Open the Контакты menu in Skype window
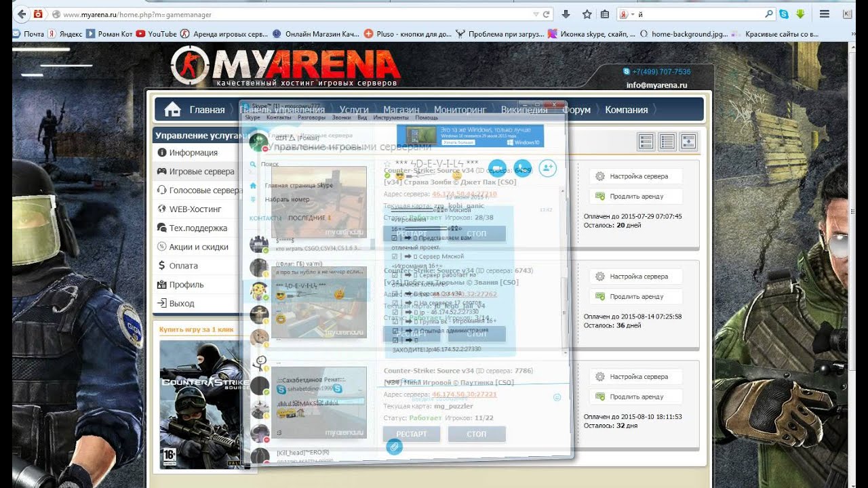 (279, 117)
